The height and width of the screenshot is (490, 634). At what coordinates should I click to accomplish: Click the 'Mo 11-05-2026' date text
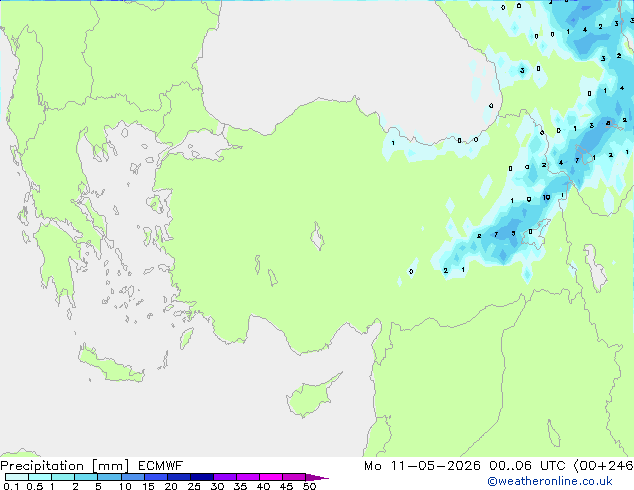click(x=422, y=466)
